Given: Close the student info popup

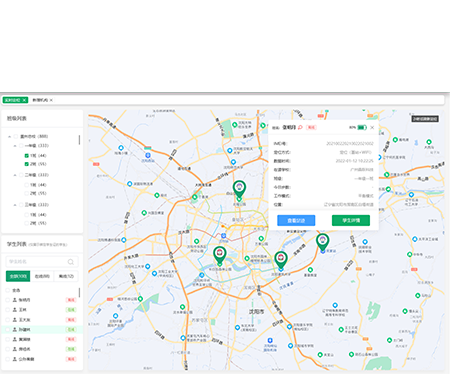Looking at the screenshot, I should pyautogui.click(x=372, y=127).
